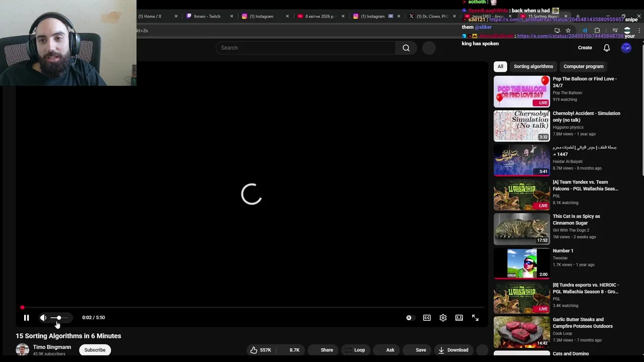Click the search magnifier button
Viewport: 644px width, 362px height.
[406, 48]
